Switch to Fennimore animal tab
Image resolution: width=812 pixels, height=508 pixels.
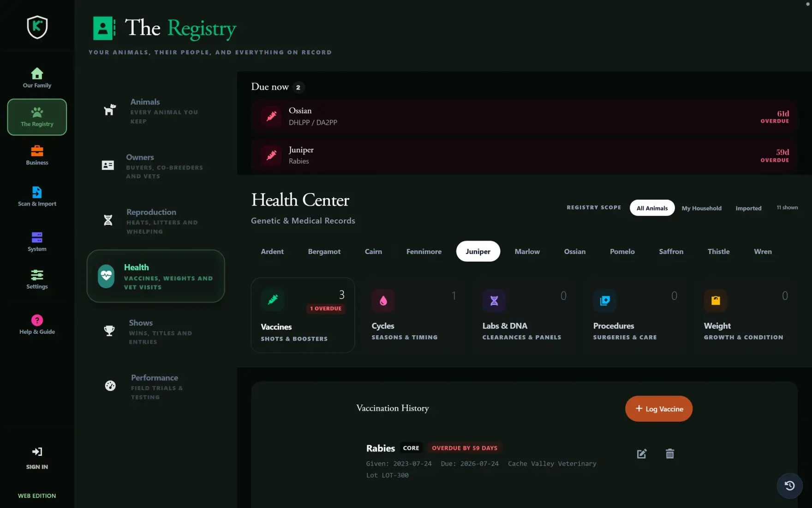tap(424, 251)
